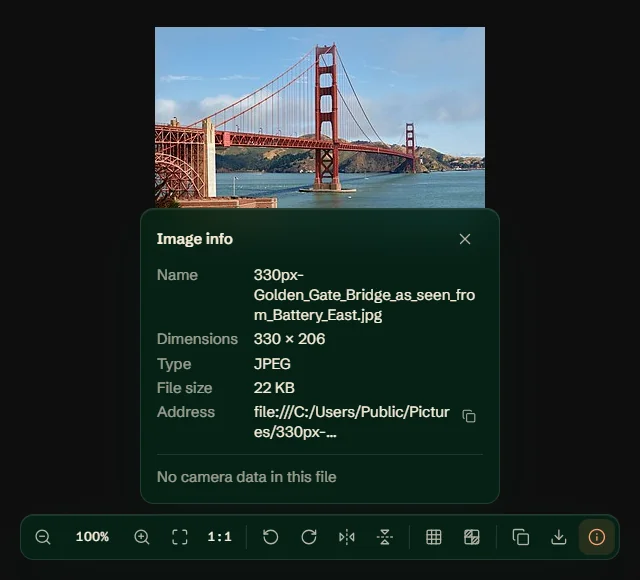The height and width of the screenshot is (580, 640).
Task: Click the type value JPEG
Action: click(272, 364)
